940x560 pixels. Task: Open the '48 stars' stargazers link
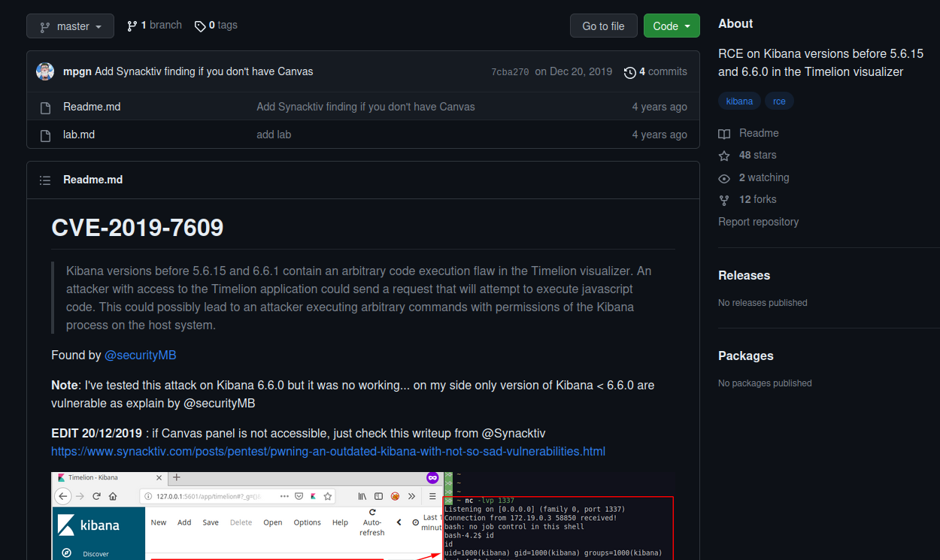[757, 155]
